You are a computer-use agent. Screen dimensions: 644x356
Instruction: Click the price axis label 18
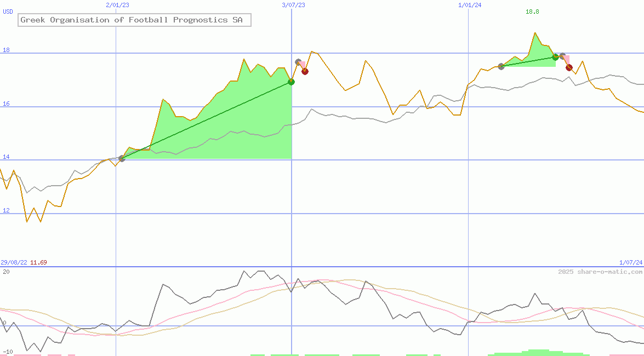(6, 50)
